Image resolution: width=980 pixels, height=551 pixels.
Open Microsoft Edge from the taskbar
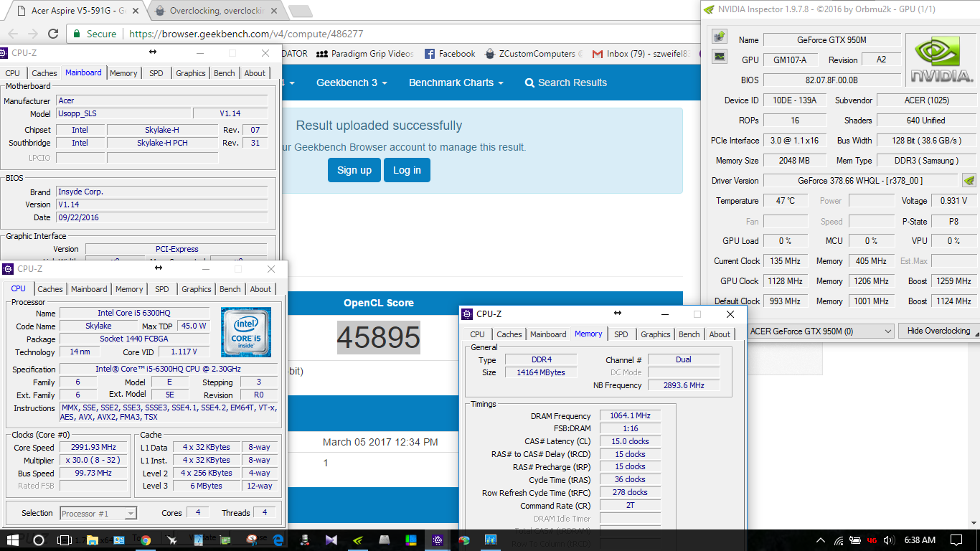278,540
